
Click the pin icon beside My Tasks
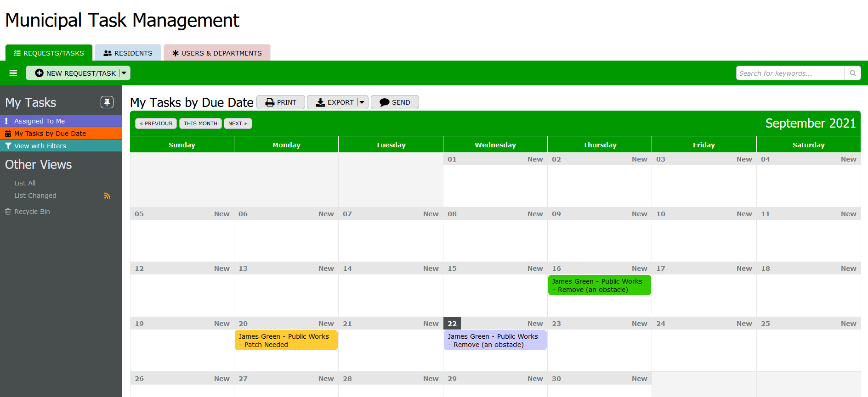(x=107, y=102)
